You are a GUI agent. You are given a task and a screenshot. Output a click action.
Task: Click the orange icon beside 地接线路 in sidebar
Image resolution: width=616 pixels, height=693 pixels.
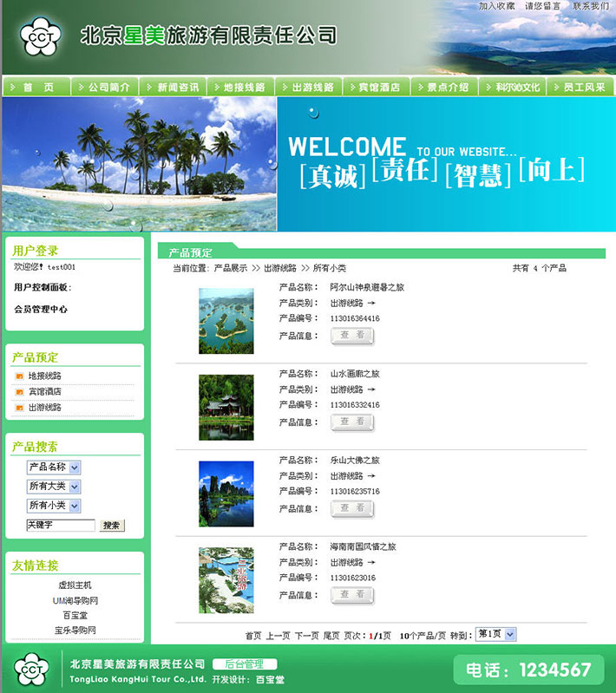click(19, 376)
